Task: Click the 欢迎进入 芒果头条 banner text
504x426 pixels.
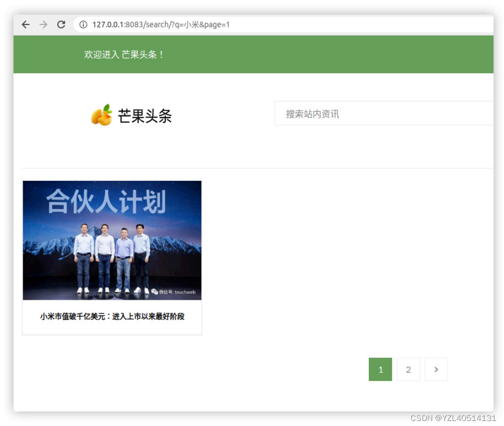Action: (x=124, y=55)
